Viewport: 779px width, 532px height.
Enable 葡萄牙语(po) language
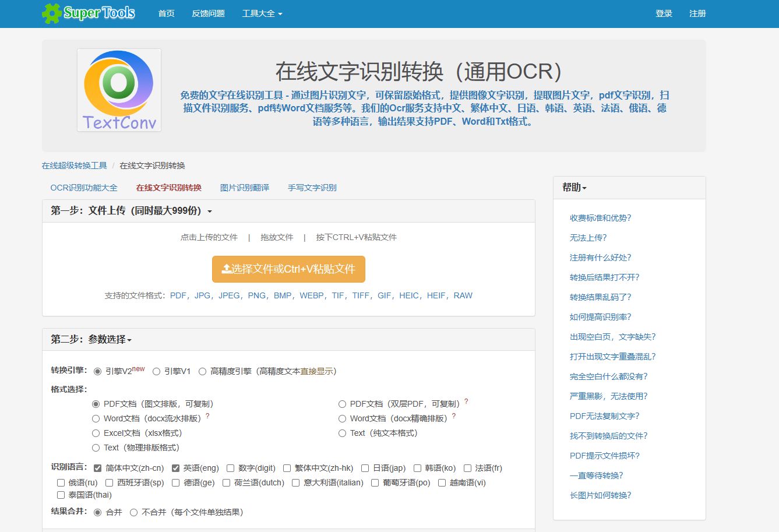tap(375, 482)
